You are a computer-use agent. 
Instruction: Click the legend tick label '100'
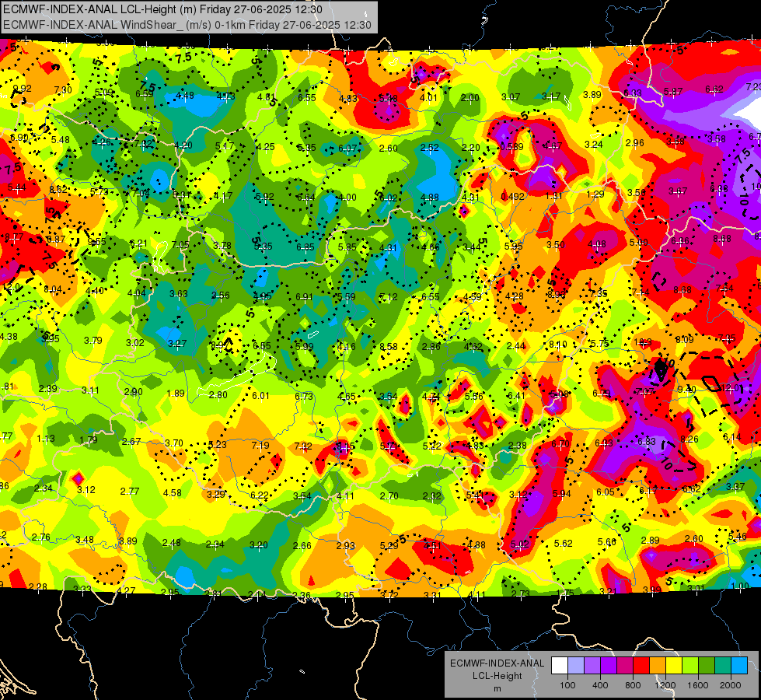(567, 685)
